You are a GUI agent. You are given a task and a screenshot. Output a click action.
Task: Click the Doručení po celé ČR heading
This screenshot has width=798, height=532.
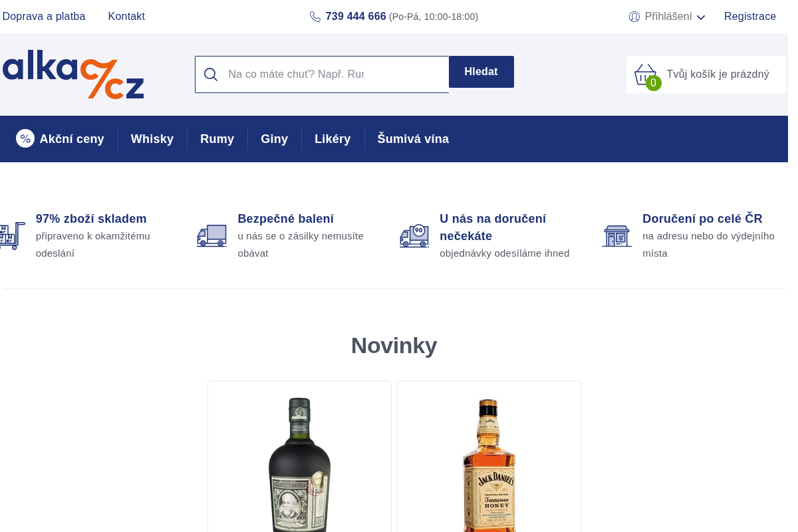[x=702, y=219]
